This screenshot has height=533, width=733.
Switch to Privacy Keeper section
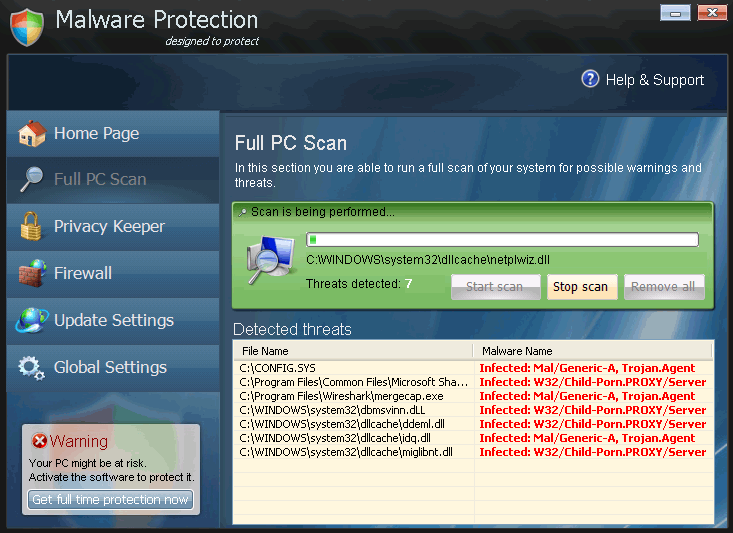pos(109,226)
